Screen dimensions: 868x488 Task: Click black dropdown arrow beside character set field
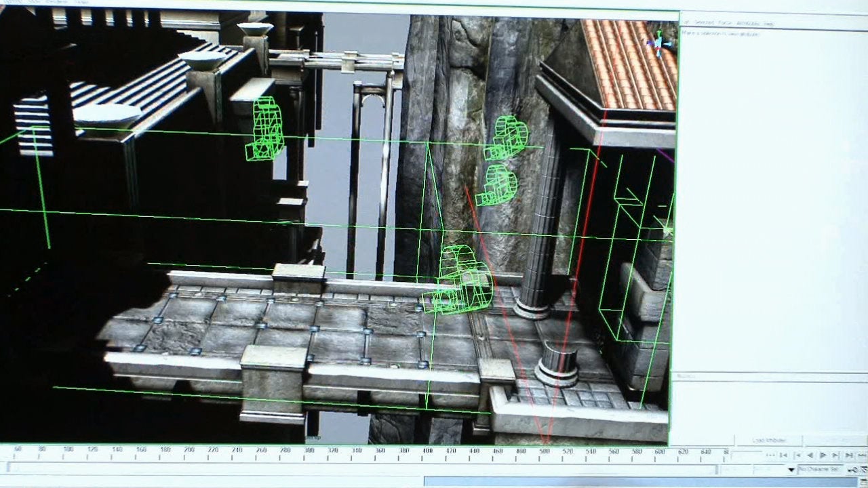[791, 469]
